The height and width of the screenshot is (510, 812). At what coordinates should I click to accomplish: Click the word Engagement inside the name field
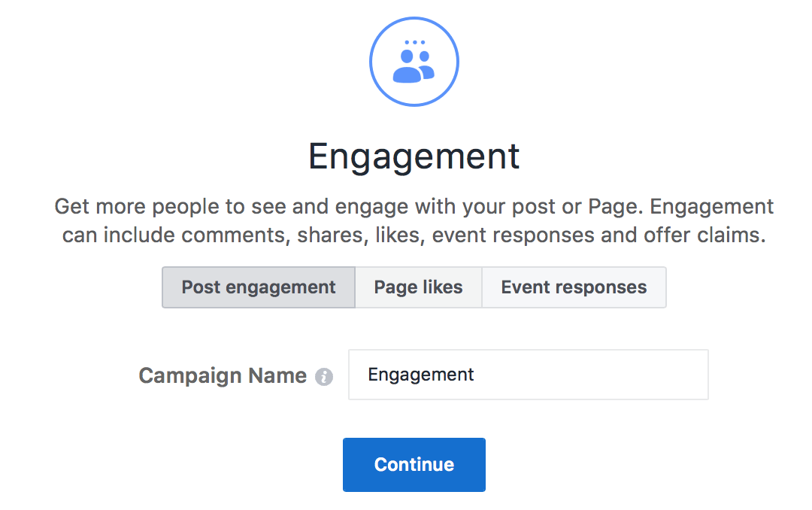[420, 375]
